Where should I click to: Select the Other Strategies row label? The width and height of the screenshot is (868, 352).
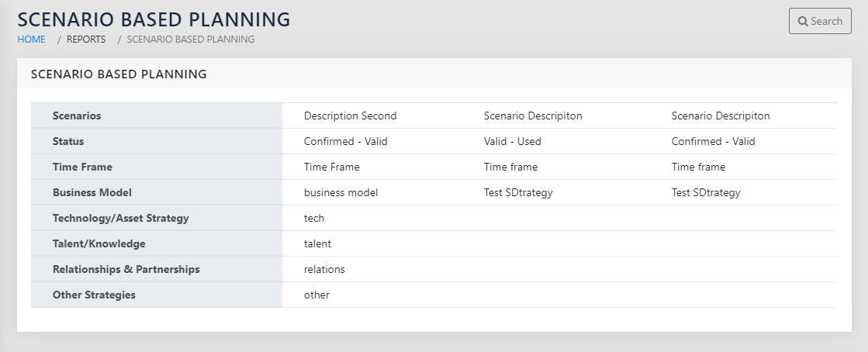[94, 295]
